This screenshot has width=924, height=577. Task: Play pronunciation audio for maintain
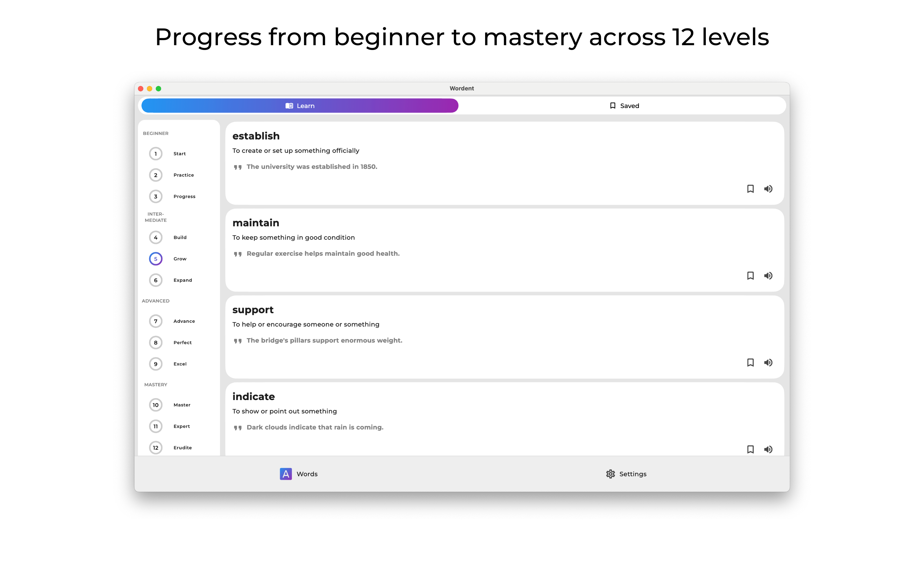[x=768, y=276]
